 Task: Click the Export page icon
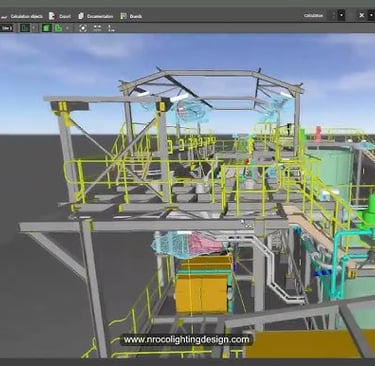point(52,16)
